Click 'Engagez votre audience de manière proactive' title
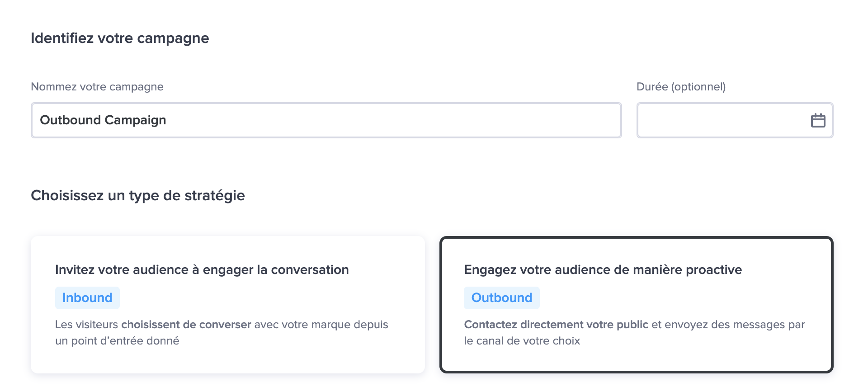 click(x=603, y=270)
